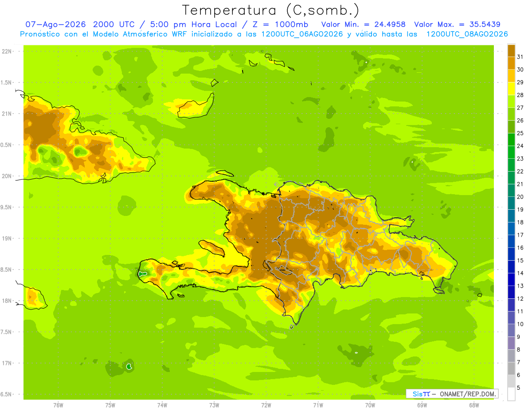Click the "68W" longitude label
Image resolution: width=532 pixels, height=411 pixels.
(474, 405)
